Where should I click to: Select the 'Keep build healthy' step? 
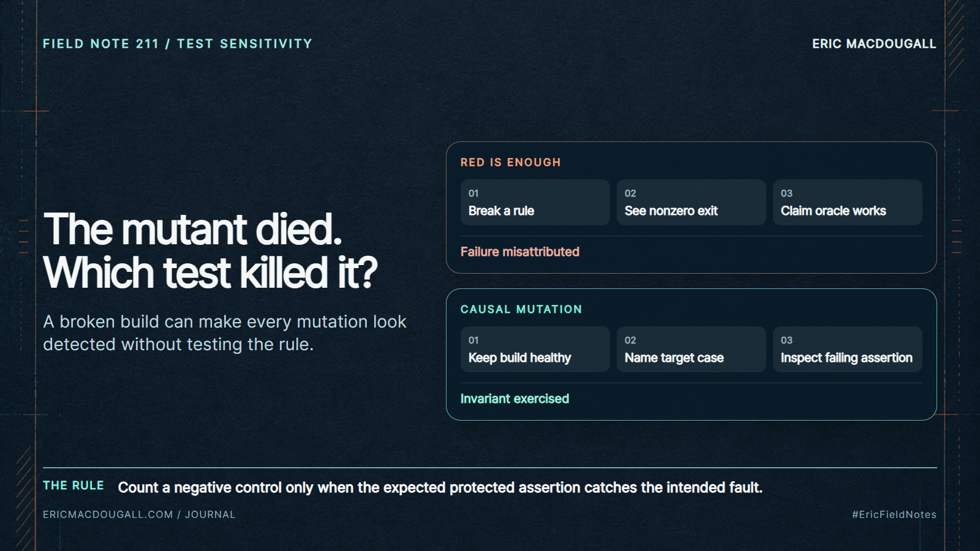point(535,349)
